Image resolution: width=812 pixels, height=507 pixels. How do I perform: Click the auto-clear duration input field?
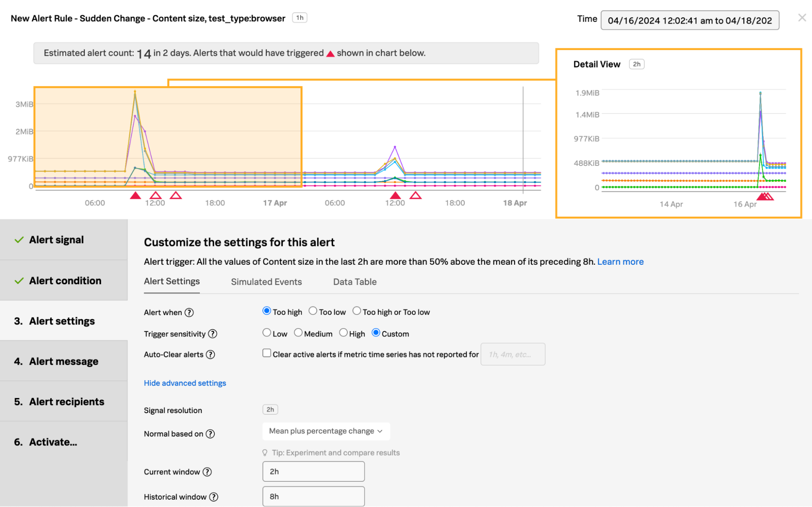click(x=513, y=355)
